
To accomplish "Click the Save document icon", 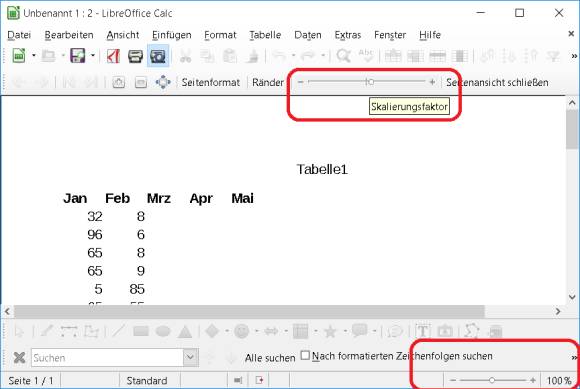I will [78, 56].
